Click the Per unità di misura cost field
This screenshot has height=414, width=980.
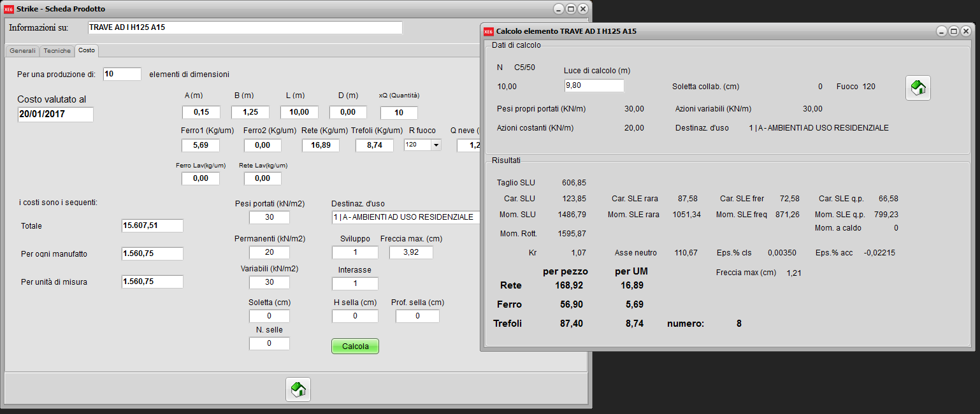pos(152,282)
